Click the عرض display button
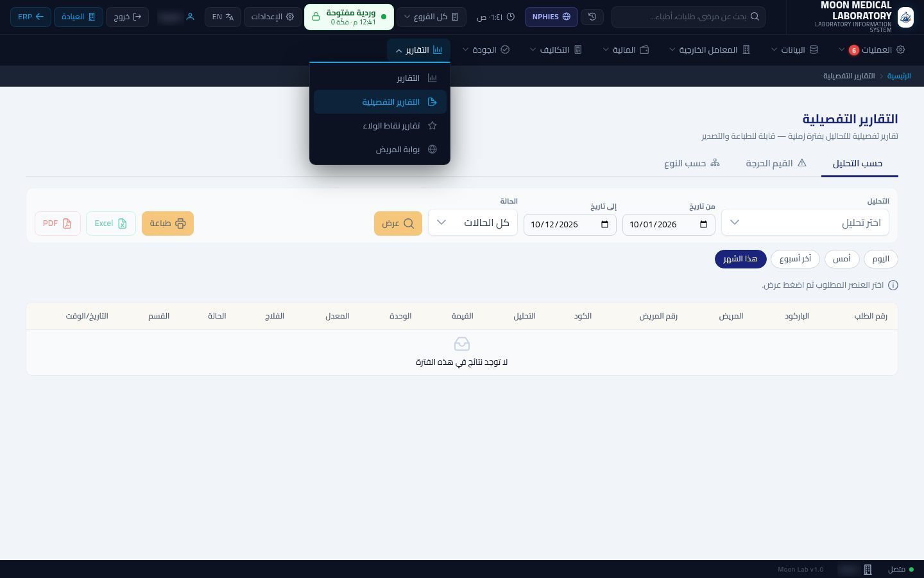924x578 pixels. (x=398, y=223)
